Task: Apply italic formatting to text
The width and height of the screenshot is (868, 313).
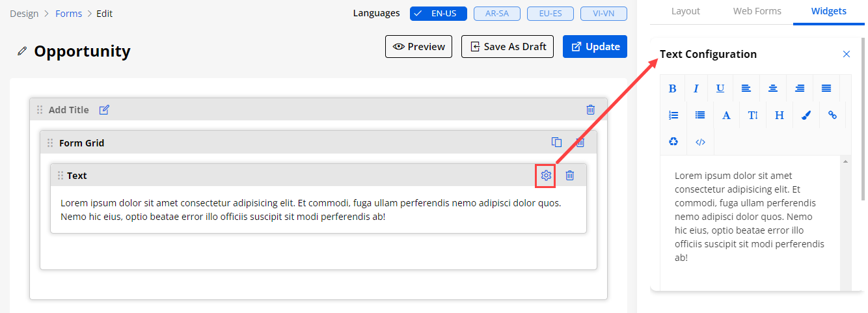Action: tap(696, 88)
